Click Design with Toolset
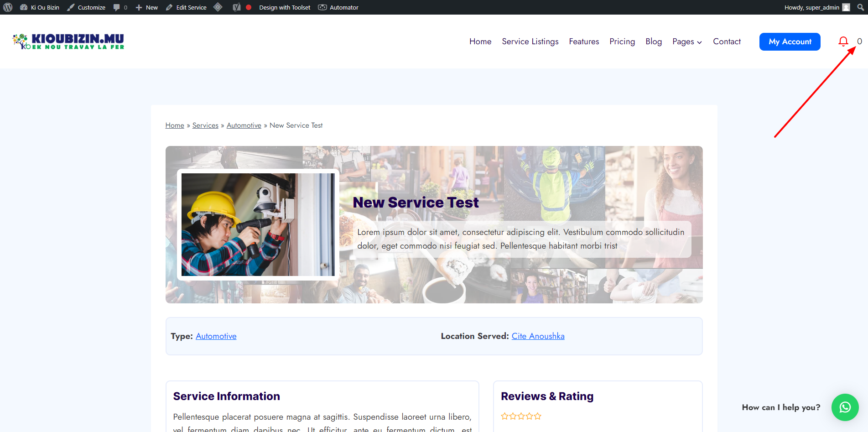868x432 pixels. coord(285,7)
